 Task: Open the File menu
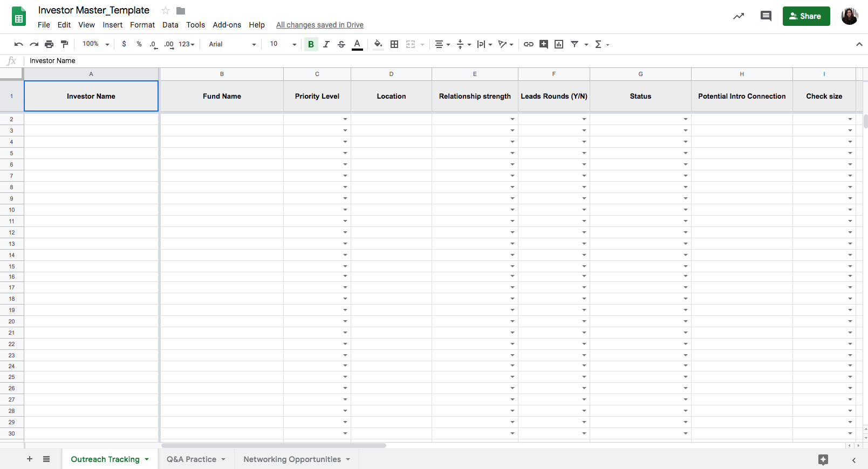[x=44, y=25]
